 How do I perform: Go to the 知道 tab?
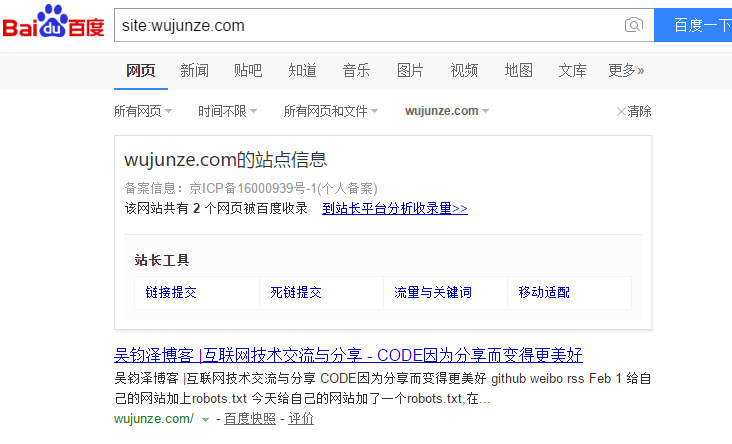coord(302,70)
